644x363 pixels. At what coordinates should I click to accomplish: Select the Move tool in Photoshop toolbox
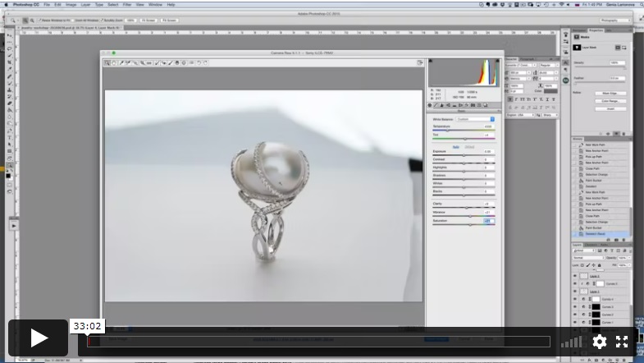pyautogui.click(x=10, y=36)
